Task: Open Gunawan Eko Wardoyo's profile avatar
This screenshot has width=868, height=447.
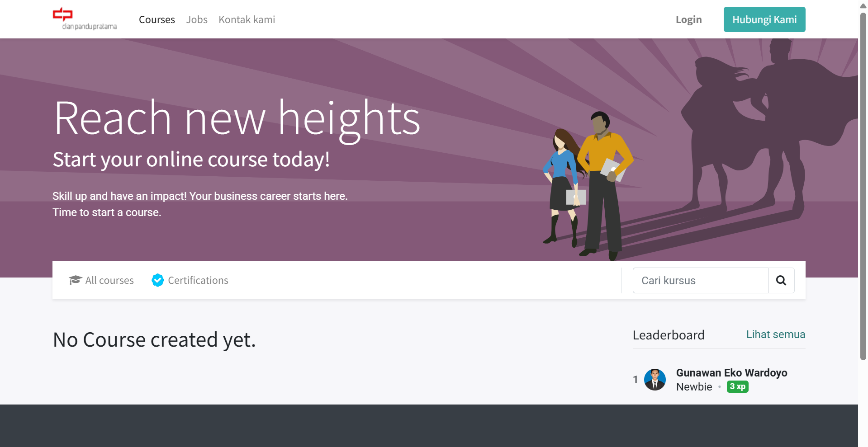Action: (x=655, y=380)
